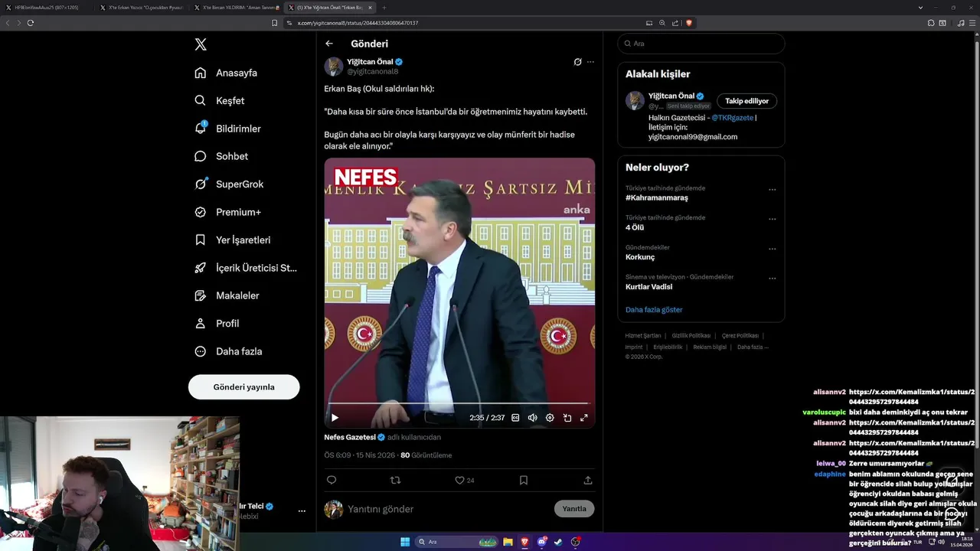Open options for Kurtlar Vadisi trend
Image resolution: width=980 pixels, height=551 pixels.
pos(772,279)
